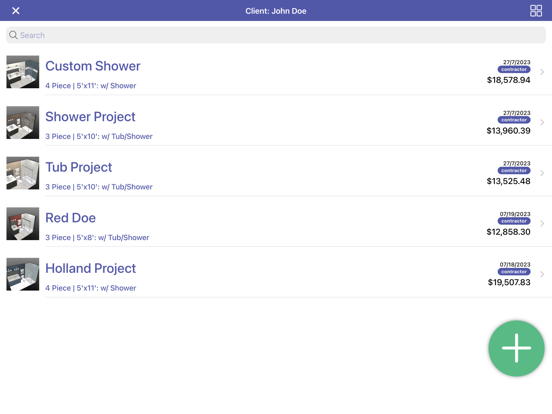The image size is (552, 414).
Task: Open Holland Project thumbnail
Action: pos(23,274)
